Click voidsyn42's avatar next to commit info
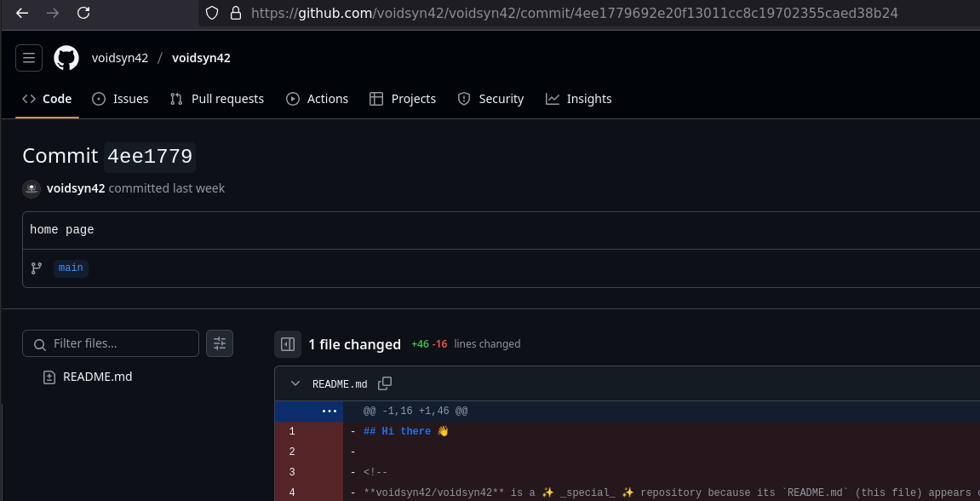 point(32,188)
